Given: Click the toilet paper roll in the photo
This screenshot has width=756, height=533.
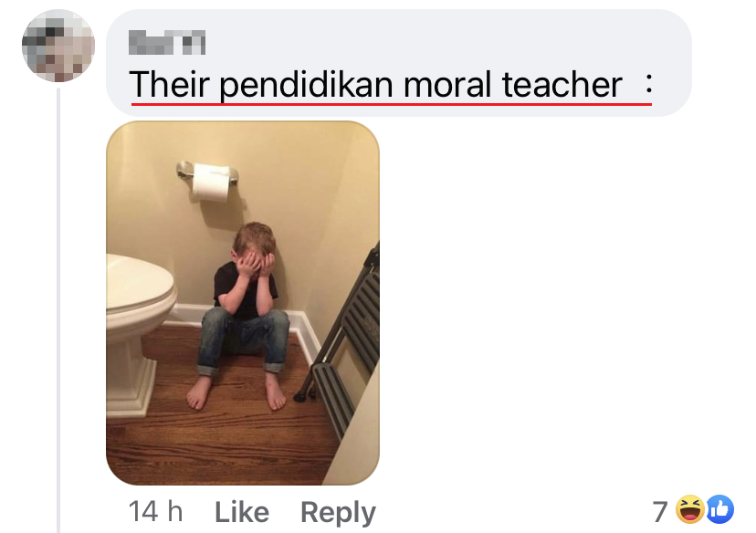Looking at the screenshot, I should 211,183.
